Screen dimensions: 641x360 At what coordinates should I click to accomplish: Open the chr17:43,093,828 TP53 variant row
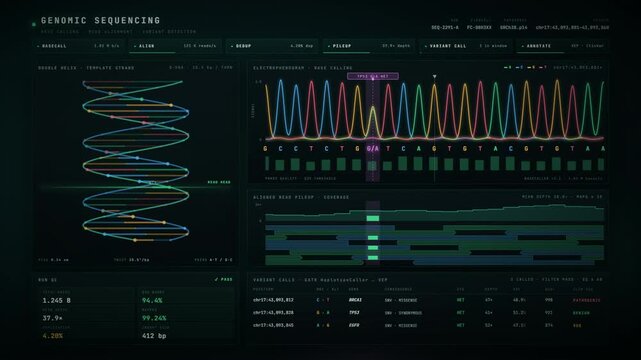[427, 313]
